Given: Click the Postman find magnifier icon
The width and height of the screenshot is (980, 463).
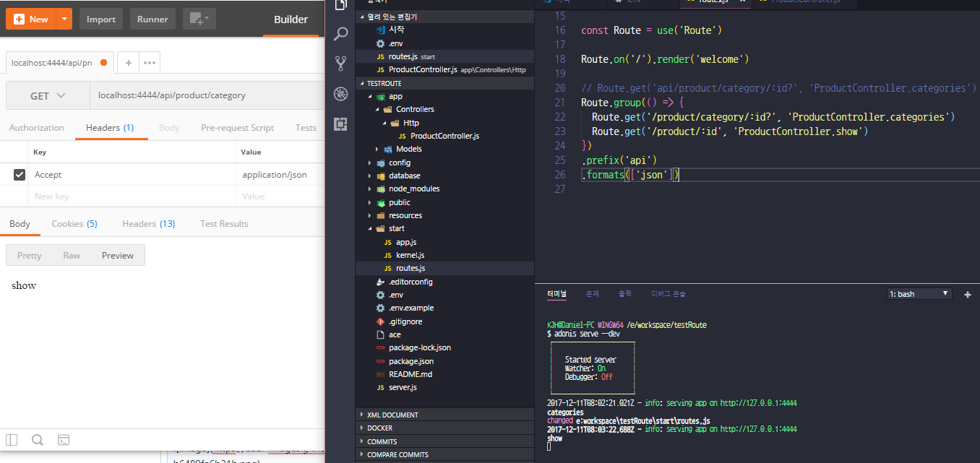Looking at the screenshot, I should pos(38,439).
